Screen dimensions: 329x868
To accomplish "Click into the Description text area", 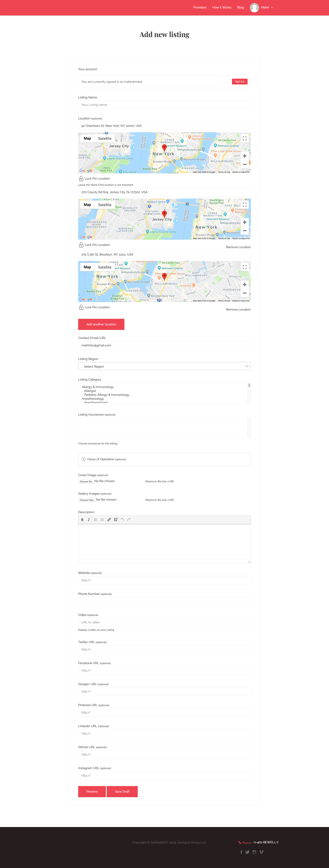I will coord(164,542).
